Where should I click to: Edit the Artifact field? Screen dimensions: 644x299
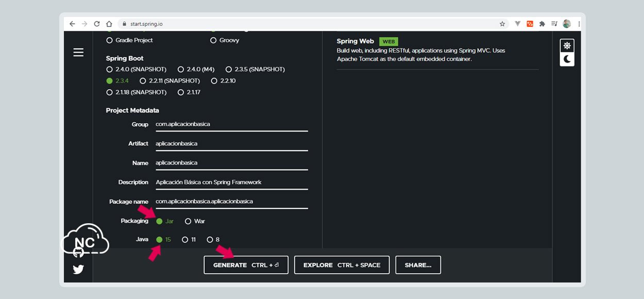(231, 144)
